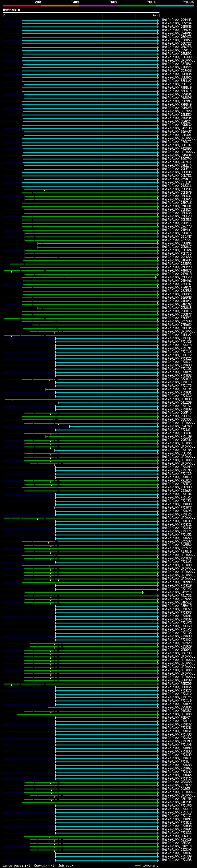This screenshot has height=868, width=197.
Task: Select the UniRef100_Q42971 label
Action: tap(177, 162)
